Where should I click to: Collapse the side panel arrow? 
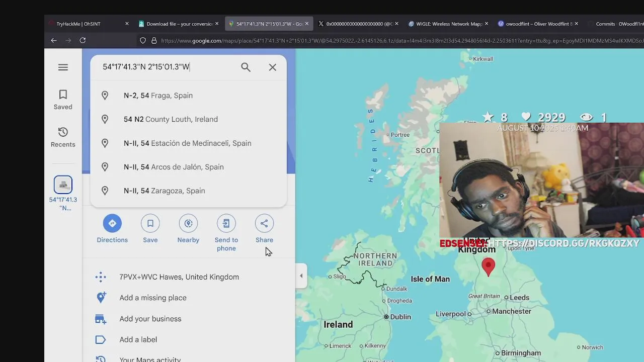tap(301, 276)
